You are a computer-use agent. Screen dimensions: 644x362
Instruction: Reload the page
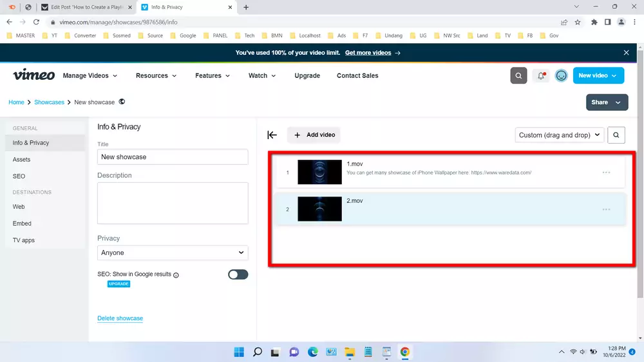click(x=36, y=22)
